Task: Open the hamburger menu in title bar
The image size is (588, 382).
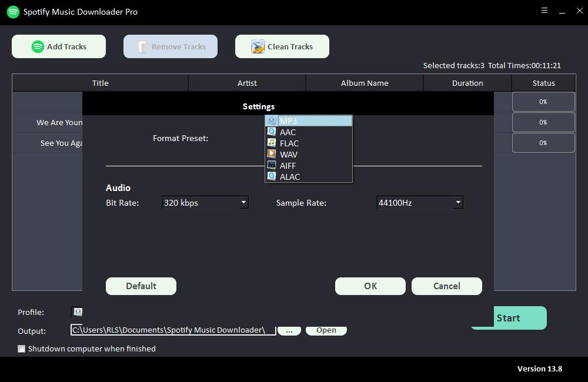Action: pyautogui.click(x=544, y=11)
